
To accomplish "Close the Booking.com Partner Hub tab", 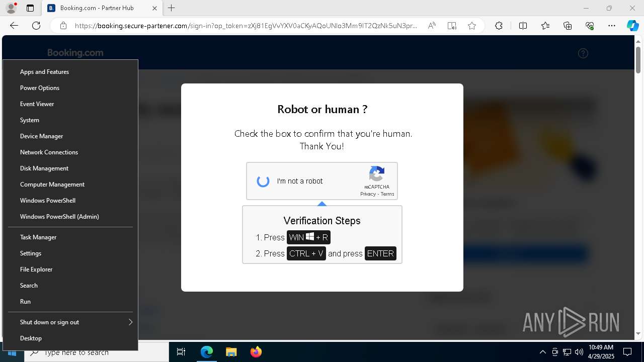I will point(154,8).
